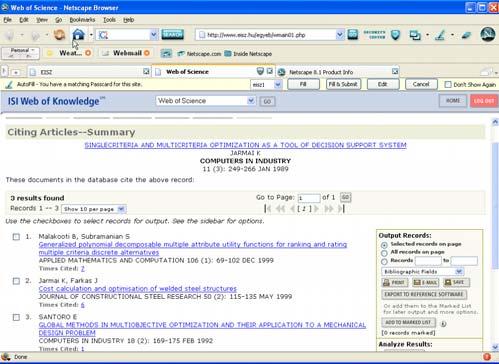
Task: Check the box for record 2 Jarmai, Farkas
Action: pyautogui.click(x=16, y=281)
